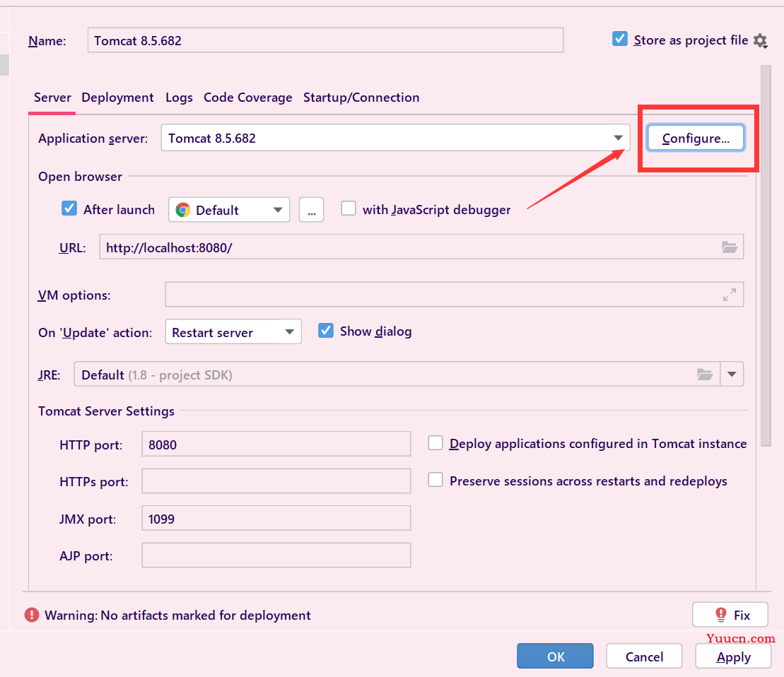
Task: Click the Apply button
Action: 733,656
